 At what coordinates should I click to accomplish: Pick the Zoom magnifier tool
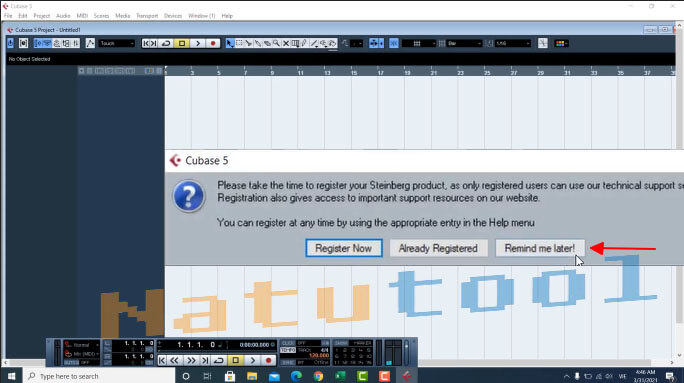point(277,43)
